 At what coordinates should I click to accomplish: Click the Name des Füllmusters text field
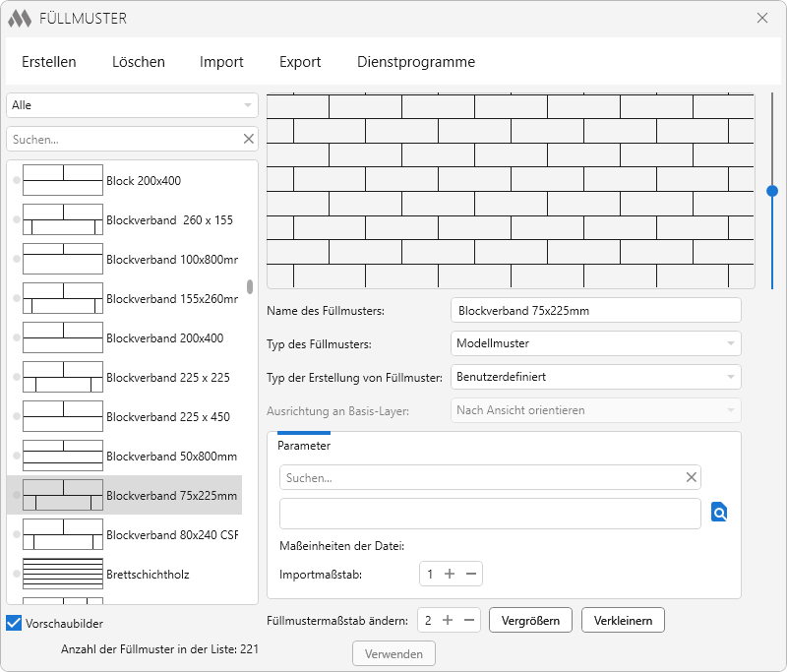[595, 311]
